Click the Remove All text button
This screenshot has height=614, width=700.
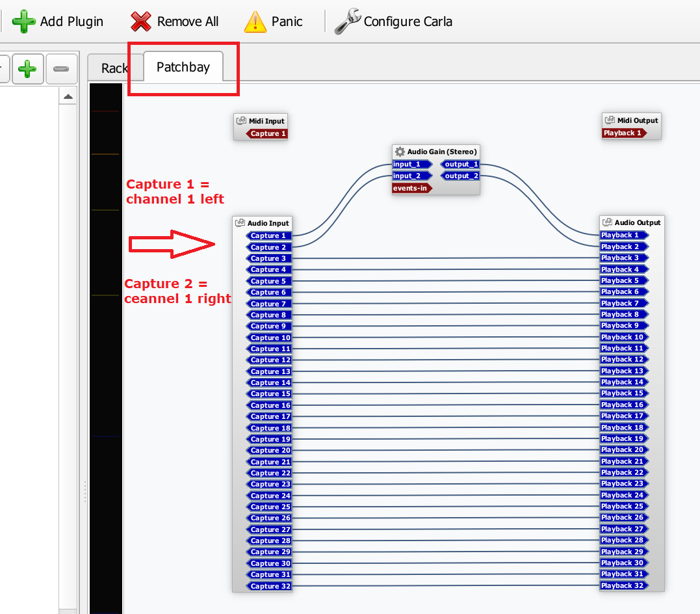188,21
